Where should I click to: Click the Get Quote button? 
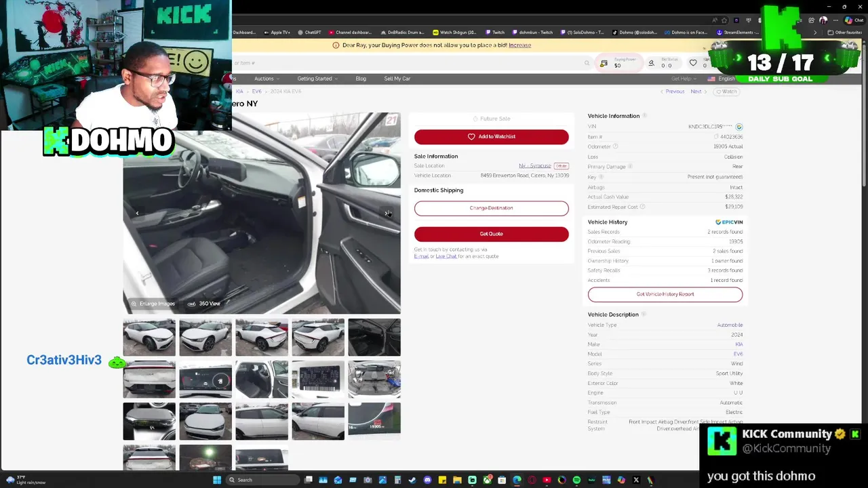coord(492,234)
